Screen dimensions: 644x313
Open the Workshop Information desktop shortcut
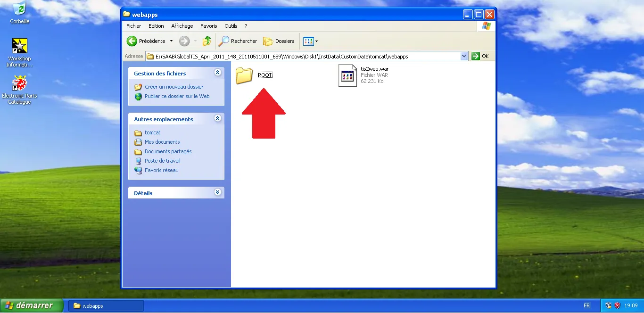click(19, 46)
